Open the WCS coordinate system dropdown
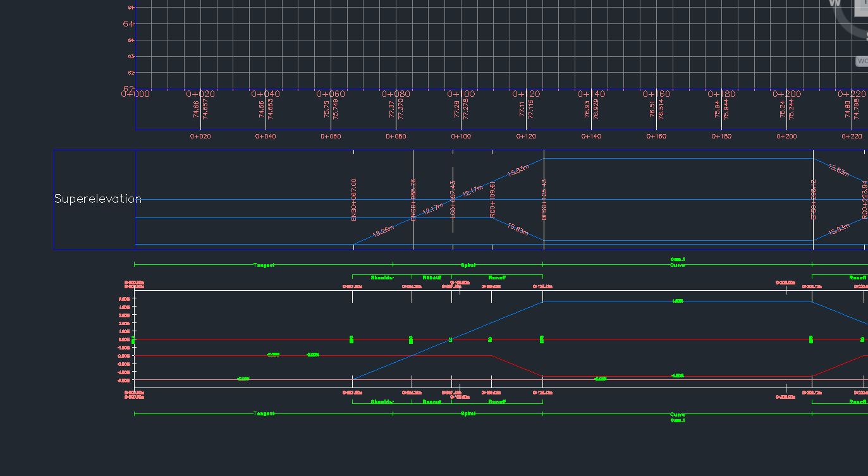The height and width of the screenshot is (476, 868). (x=862, y=61)
